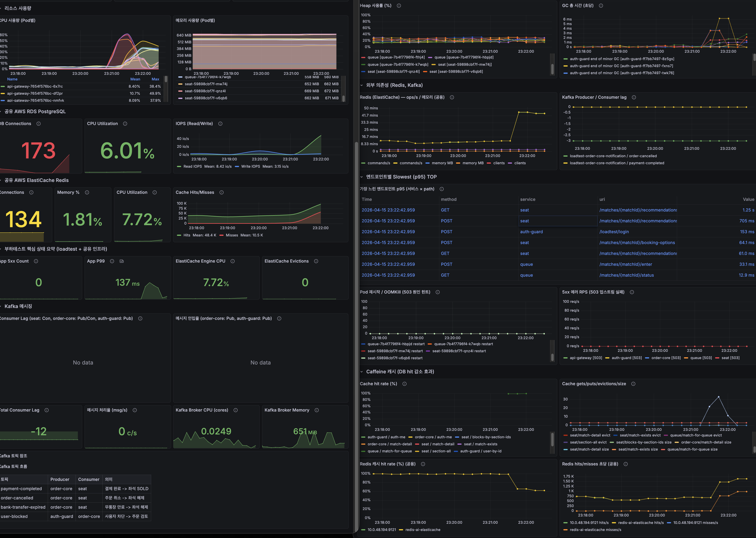Click info icon next to ElastiCache Evictions

pos(316,261)
